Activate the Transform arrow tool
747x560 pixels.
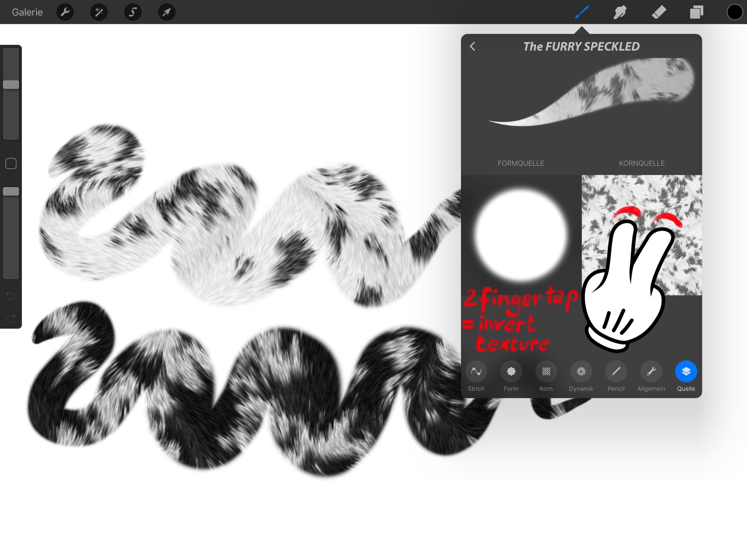tap(167, 12)
